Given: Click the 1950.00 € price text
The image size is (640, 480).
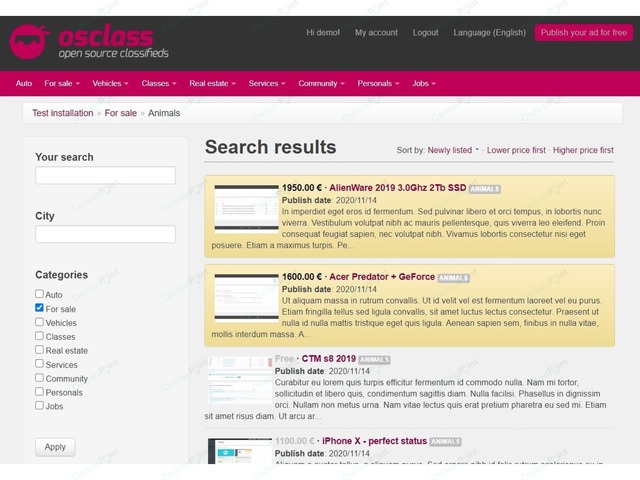Looking at the screenshot, I should (x=302, y=188).
